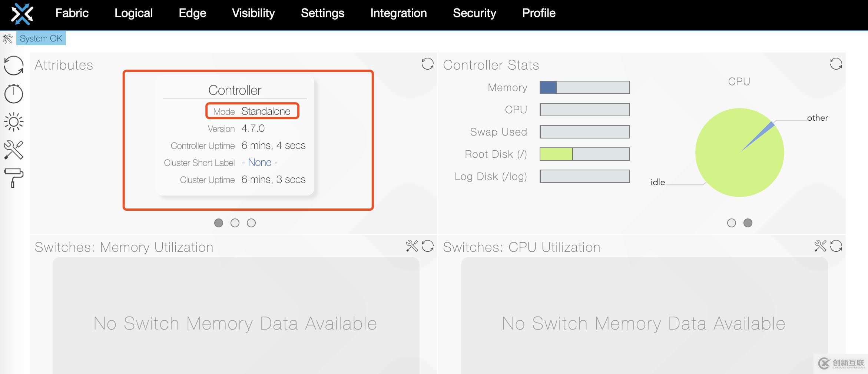Screen dimensions: 868x374
Task: Open the Fabric menu
Action: tap(72, 13)
